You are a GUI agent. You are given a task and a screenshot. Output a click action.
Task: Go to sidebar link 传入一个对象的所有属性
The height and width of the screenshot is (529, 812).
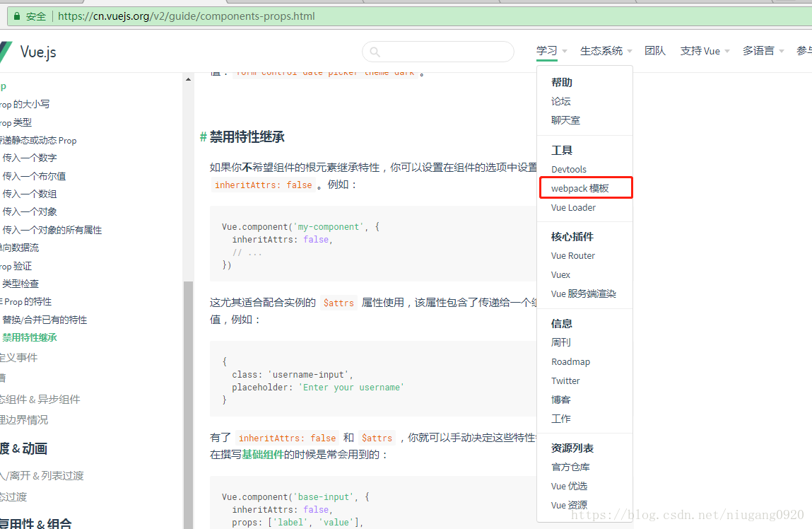[x=52, y=230]
